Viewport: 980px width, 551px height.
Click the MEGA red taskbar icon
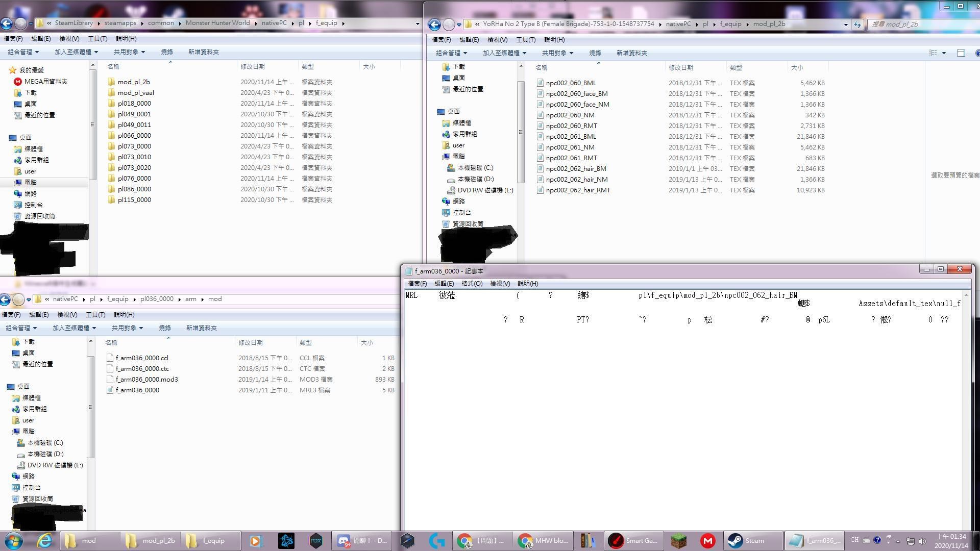point(707,541)
